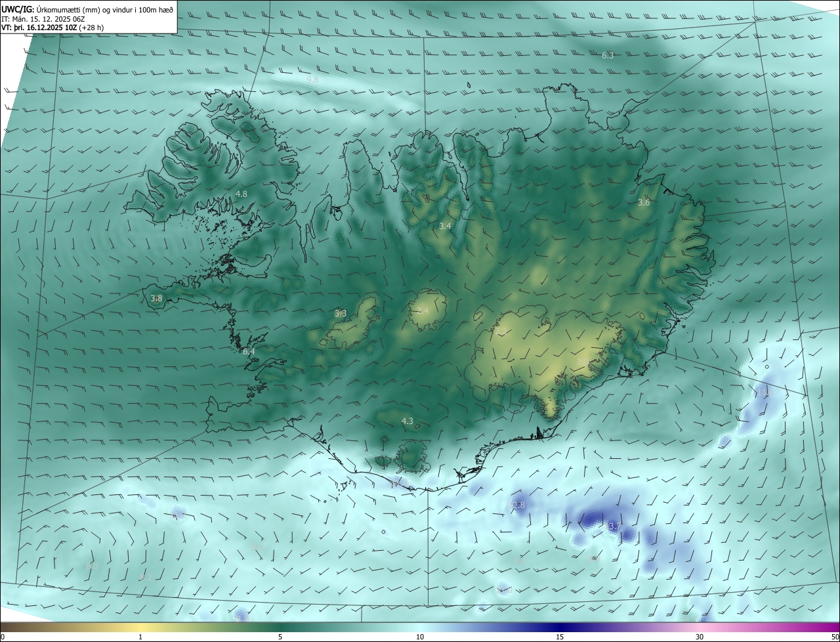Click the '3.3' value label beside the western glacier
This screenshot has height=642, width=840.
pyautogui.click(x=341, y=313)
